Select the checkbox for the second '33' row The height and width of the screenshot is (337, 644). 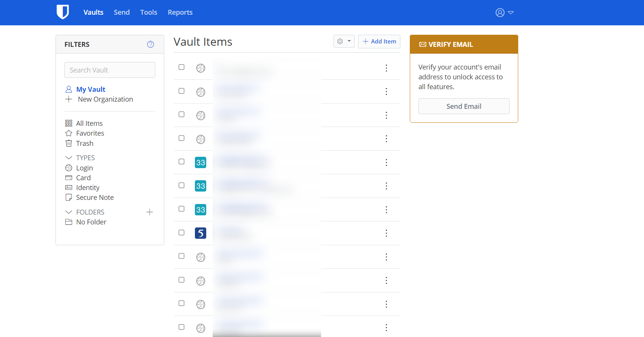pos(182,185)
